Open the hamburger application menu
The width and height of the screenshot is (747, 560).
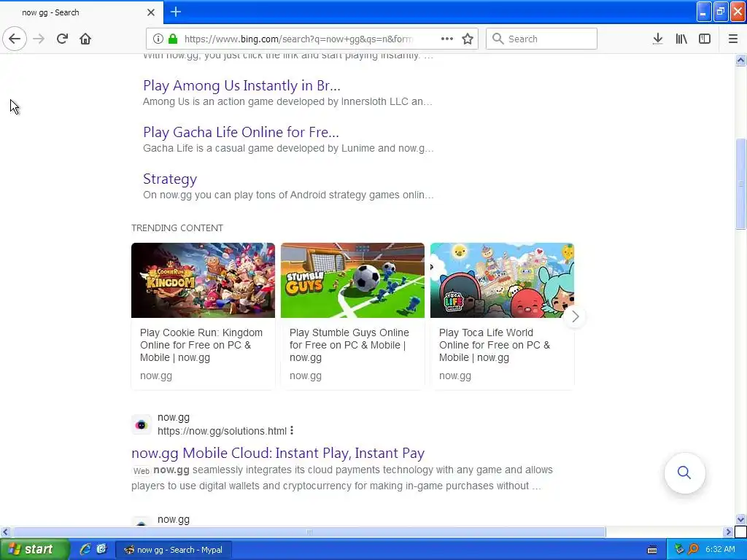click(733, 39)
